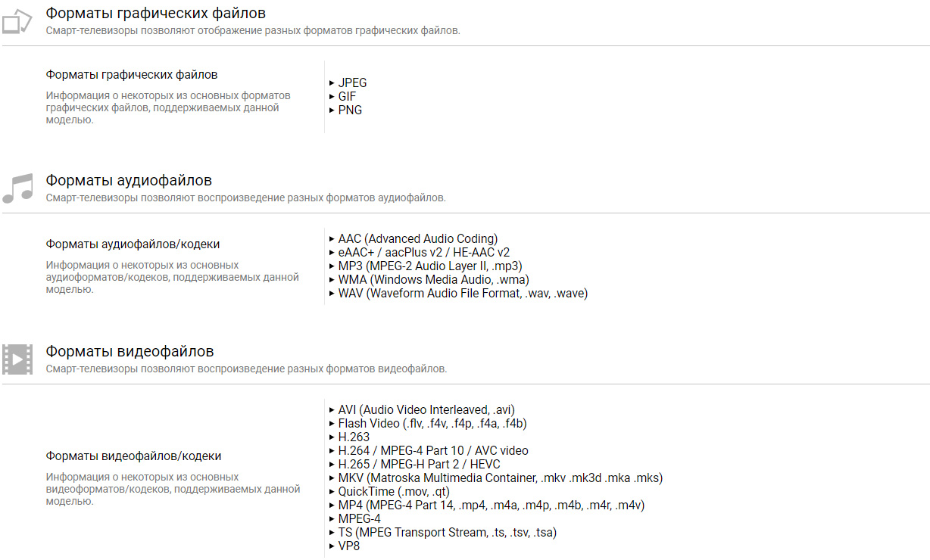The height and width of the screenshot is (560, 930).
Task: Select the GIF format entry
Action: click(x=347, y=97)
